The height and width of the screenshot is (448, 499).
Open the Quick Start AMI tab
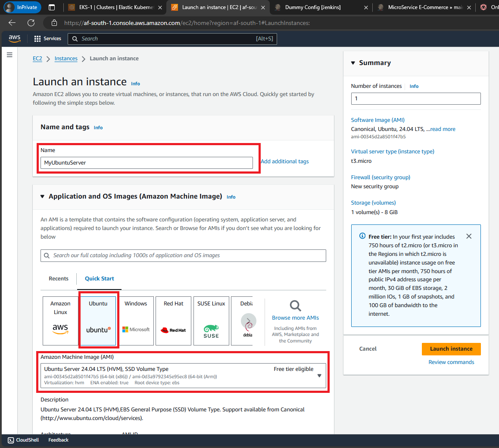[99, 278]
